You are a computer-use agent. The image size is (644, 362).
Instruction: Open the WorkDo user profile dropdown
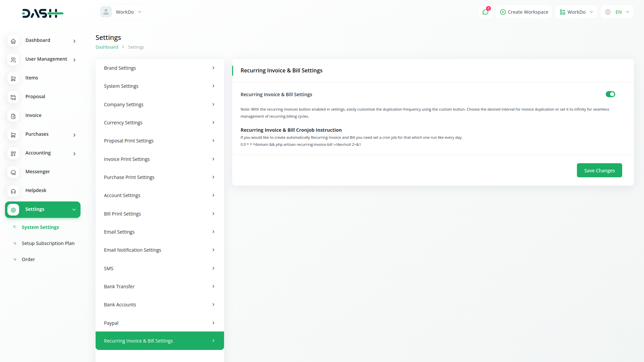pos(121,12)
